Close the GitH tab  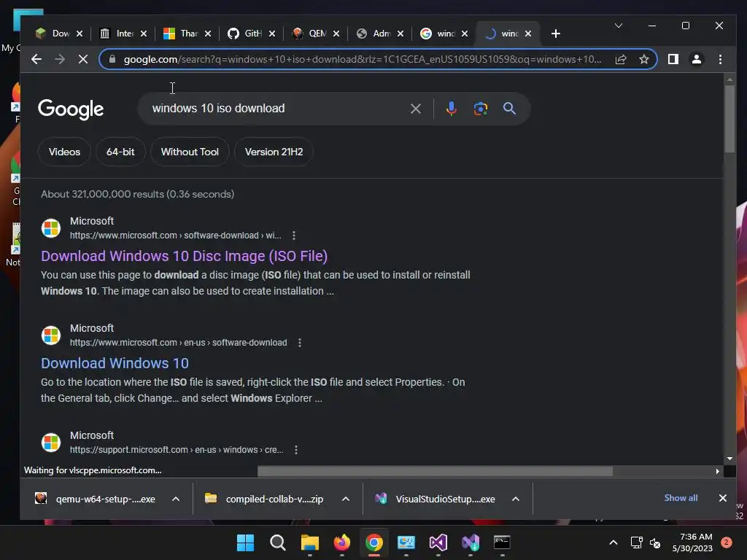(x=271, y=34)
